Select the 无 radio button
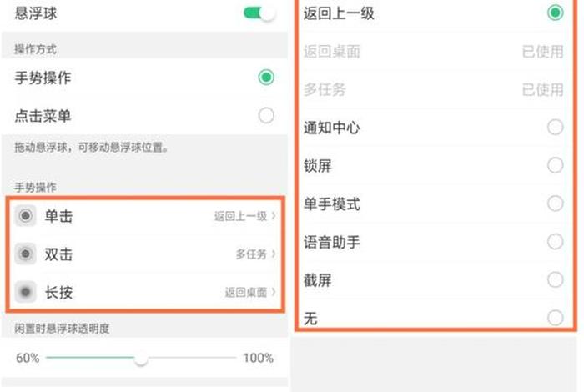Viewport: 584px width, 392px height. 555,317
